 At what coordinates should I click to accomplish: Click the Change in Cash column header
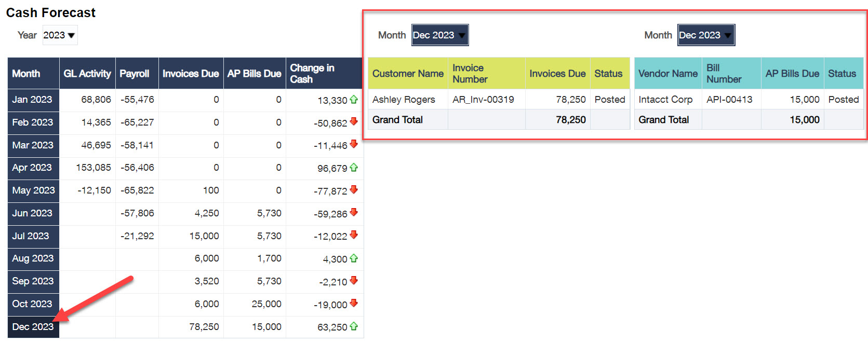[x=312, y=74]
